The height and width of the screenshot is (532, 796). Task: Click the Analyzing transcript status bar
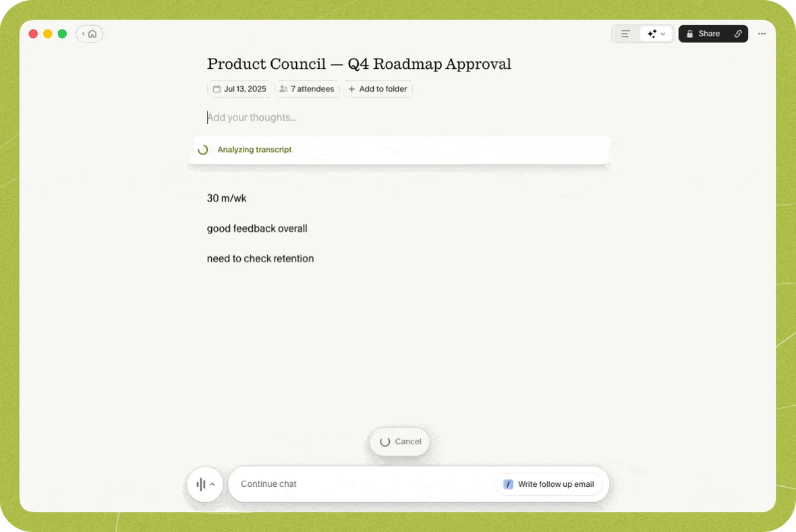click(x=399, y=150)
